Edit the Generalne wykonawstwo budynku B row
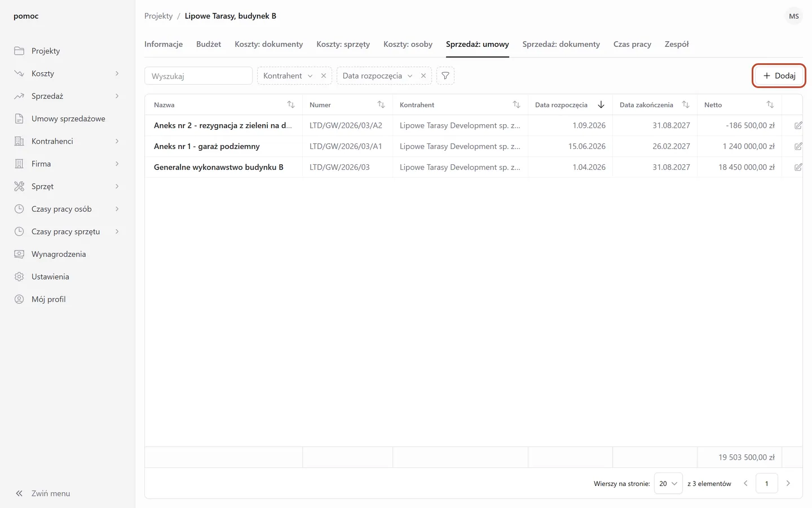This screenshot has height=508, width=812. [798, 167]
